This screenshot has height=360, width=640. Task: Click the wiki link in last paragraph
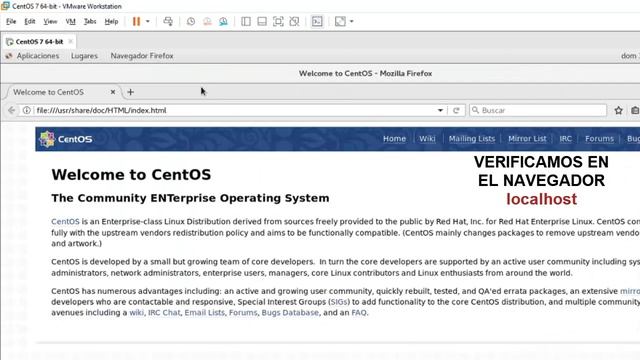pyautogui.click(x=136, y=313)
